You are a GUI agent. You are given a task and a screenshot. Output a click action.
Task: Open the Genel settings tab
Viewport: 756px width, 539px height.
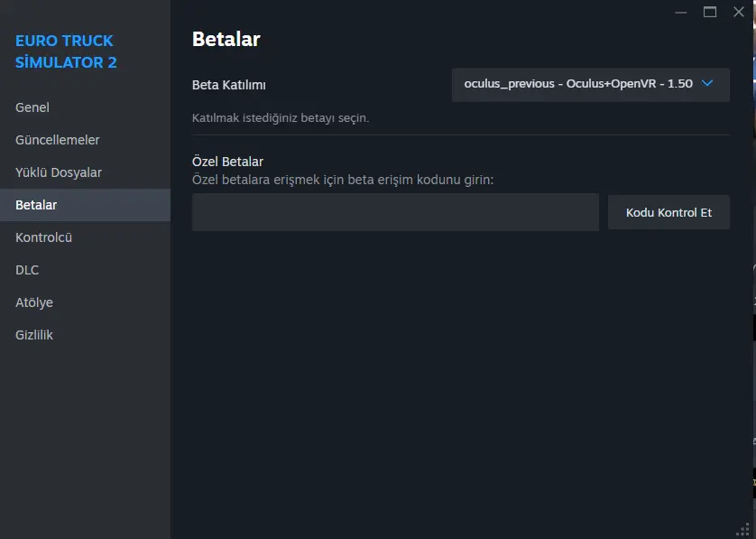[x=85, y=107]
